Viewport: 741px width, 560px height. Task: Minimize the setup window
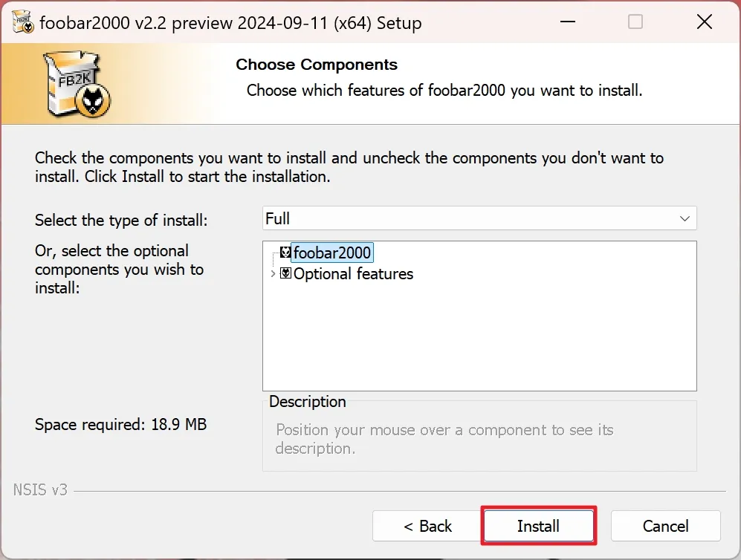coord(568,22)
